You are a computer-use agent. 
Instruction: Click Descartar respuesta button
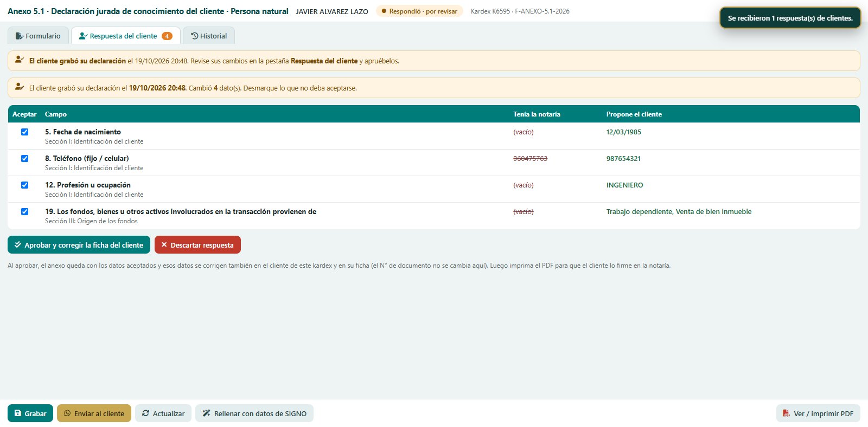coord(197,245)
